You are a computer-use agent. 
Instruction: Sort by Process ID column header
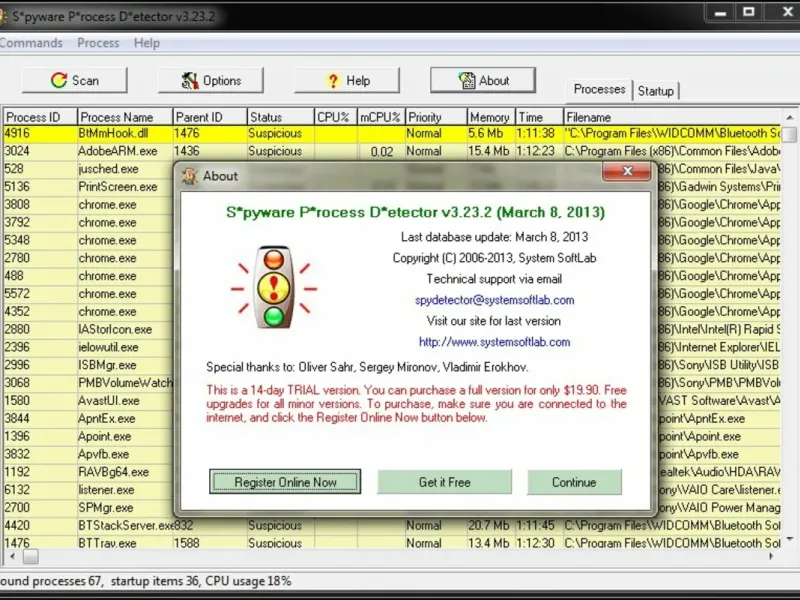[x=40, y=117]
